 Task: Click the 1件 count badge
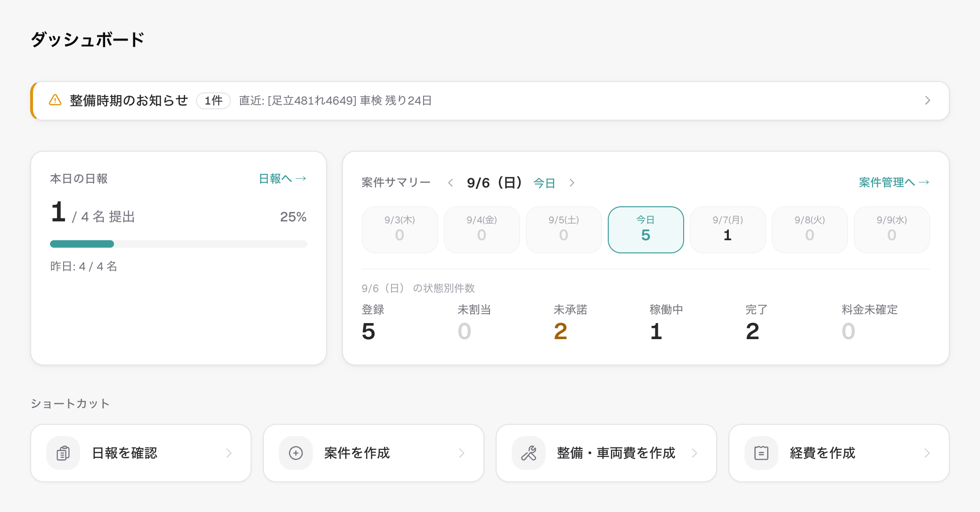213,100
